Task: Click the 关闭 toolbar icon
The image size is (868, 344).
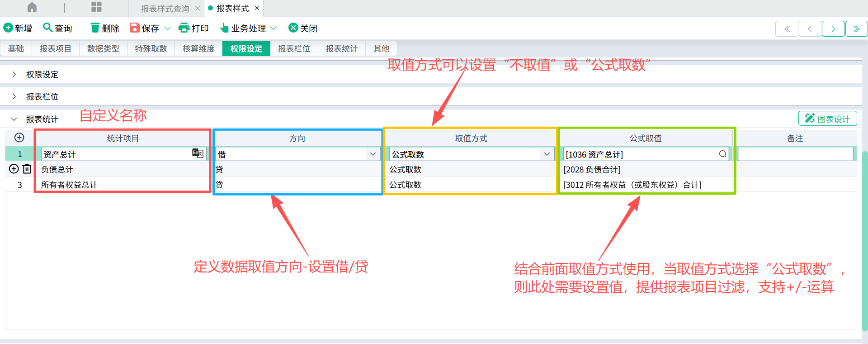Action: point(293,28)
